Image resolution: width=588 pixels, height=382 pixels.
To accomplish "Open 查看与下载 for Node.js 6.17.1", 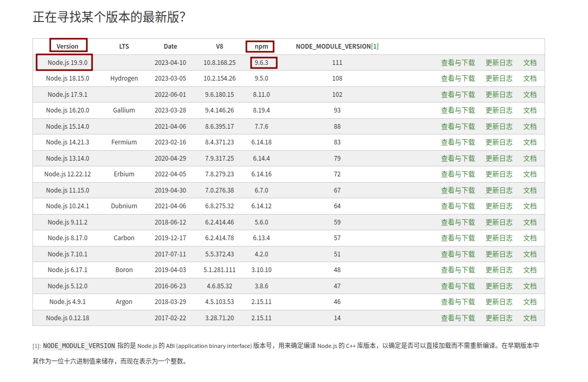I will [x=458, y=270].
